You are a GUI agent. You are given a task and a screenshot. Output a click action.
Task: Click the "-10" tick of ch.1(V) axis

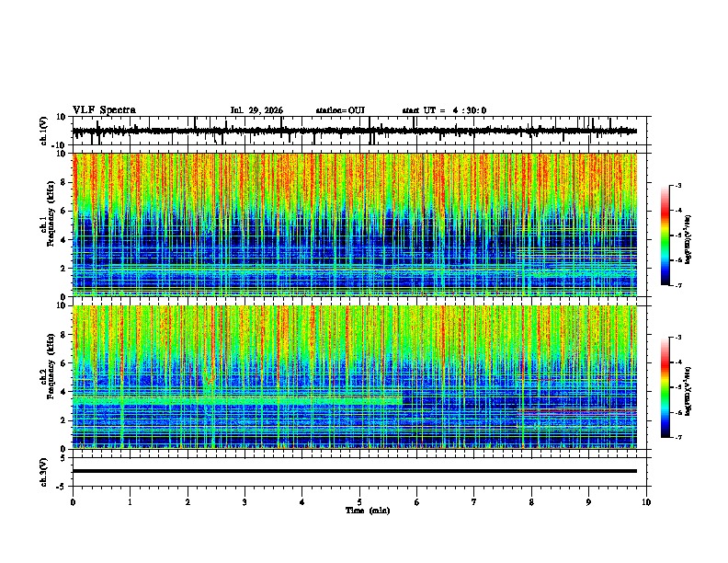tap(60, 145)
